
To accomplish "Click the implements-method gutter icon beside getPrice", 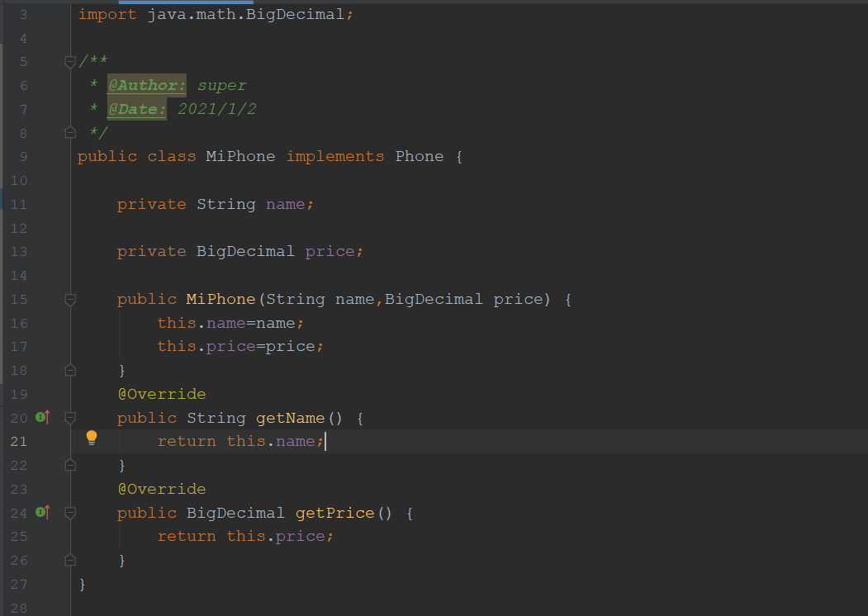I will click(43, 513).
